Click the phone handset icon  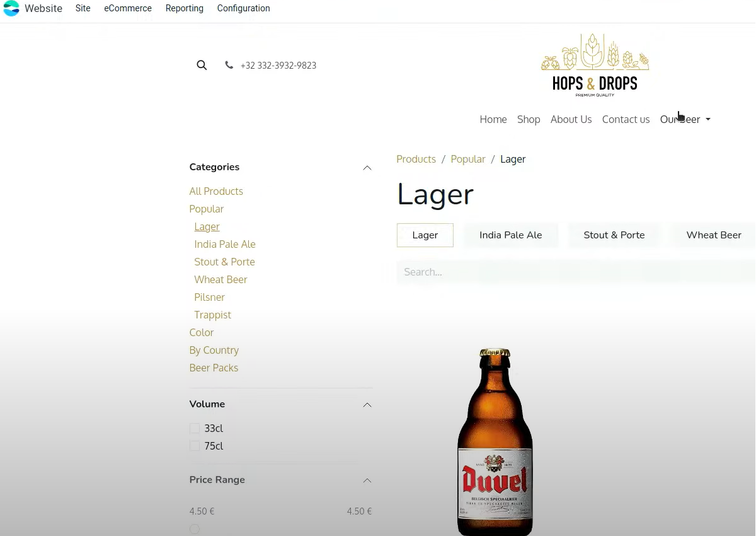pos(229,65)
